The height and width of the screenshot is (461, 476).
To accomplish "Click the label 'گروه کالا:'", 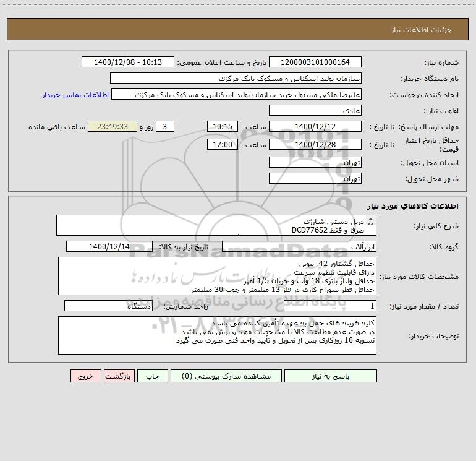I will pos(444,247).
